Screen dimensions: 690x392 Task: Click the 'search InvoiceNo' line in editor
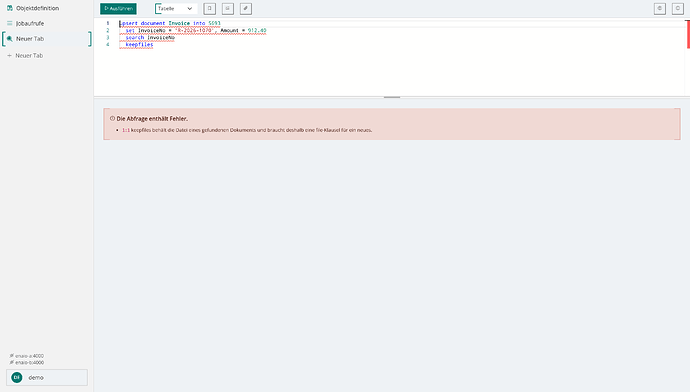coord(150,37)
